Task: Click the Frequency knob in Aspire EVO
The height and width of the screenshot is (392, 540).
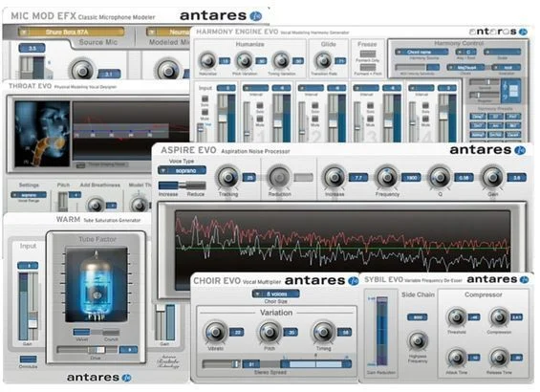Action: point(387,177)
